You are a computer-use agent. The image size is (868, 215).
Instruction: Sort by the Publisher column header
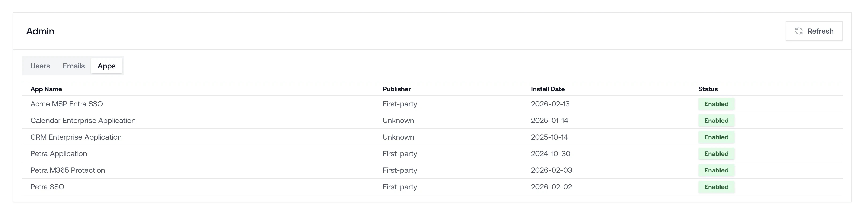coord(397,89)
